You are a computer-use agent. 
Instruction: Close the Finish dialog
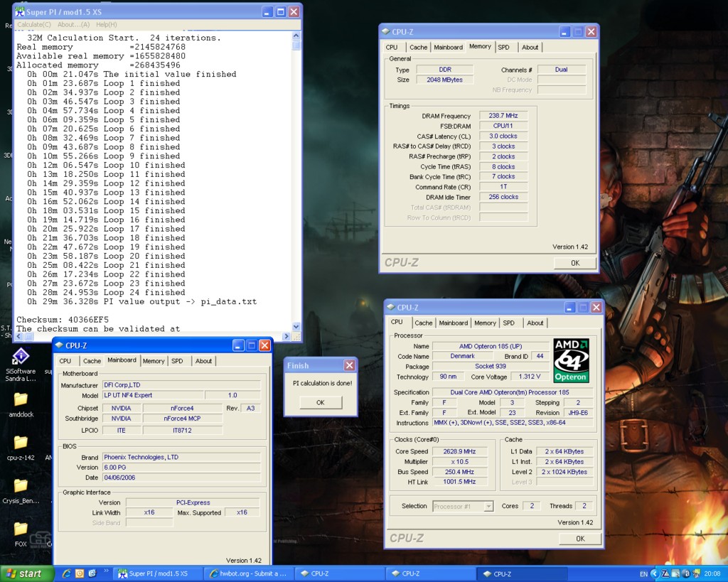coord(349,365)
